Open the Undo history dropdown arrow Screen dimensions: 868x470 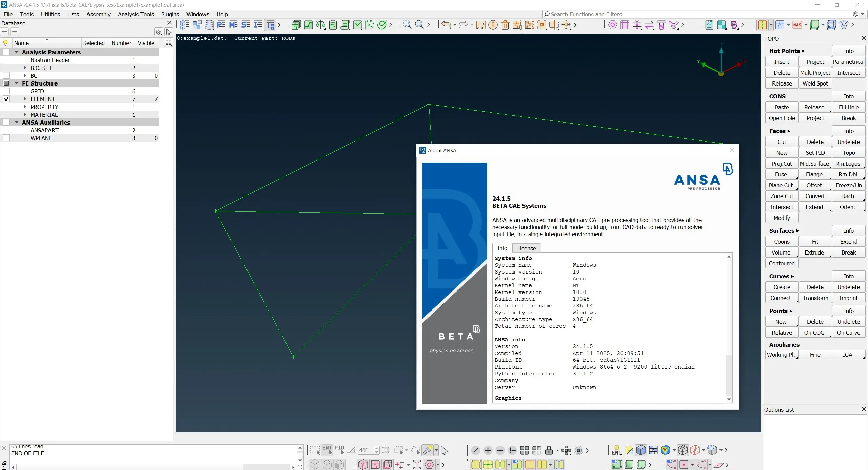point(455,25)
